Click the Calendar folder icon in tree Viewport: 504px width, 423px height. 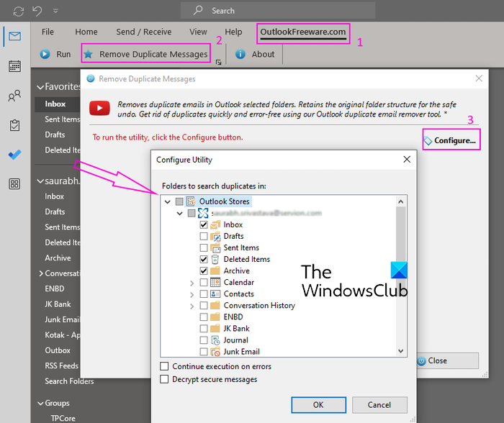click(215, 282)
